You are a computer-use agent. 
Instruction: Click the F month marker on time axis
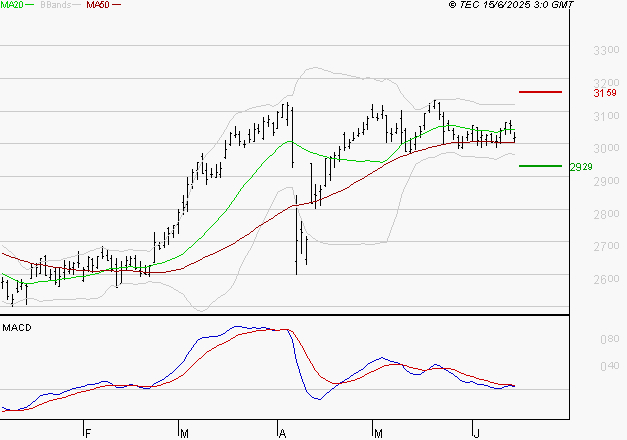tap(88, 434)
